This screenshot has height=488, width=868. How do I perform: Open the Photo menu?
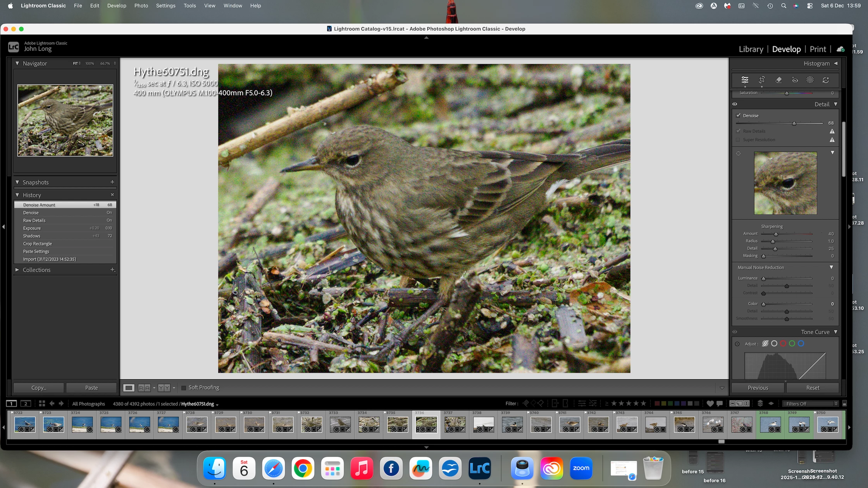[x=141, y=6]
